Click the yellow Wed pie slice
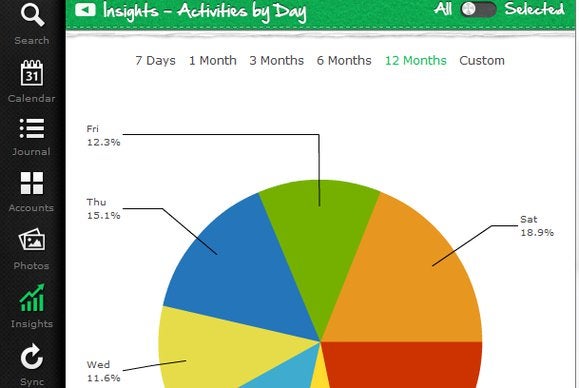 [x=214, y=347]
